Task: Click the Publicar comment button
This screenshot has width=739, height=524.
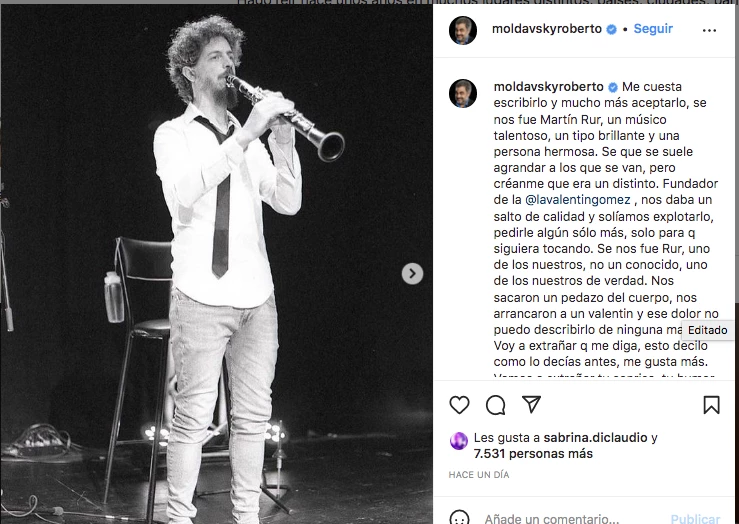Action: coord(694,518)
